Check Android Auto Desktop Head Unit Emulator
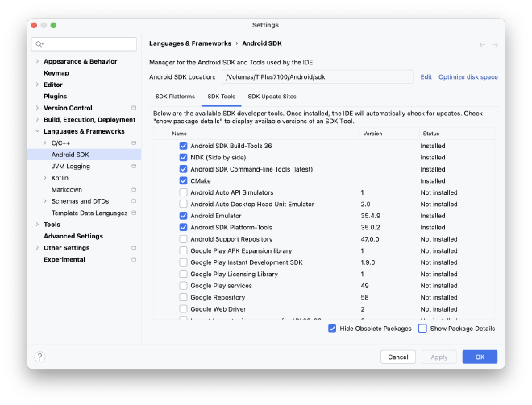 click(183, 204)
